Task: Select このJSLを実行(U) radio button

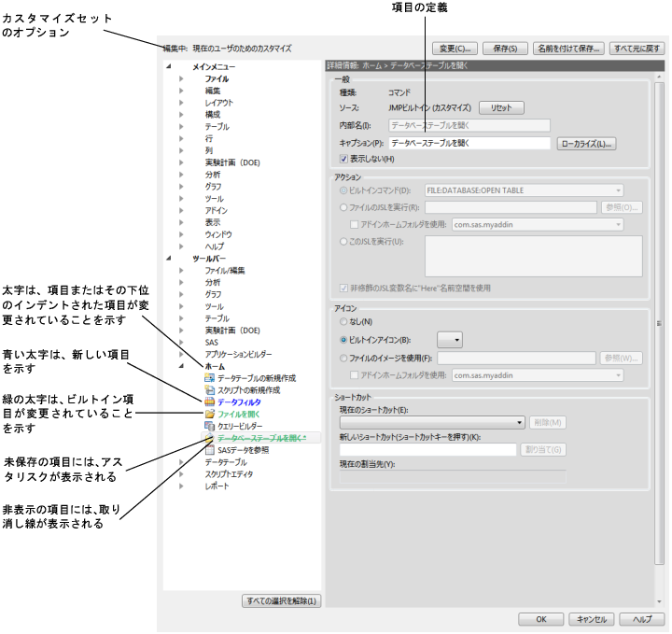Action: 343,242
